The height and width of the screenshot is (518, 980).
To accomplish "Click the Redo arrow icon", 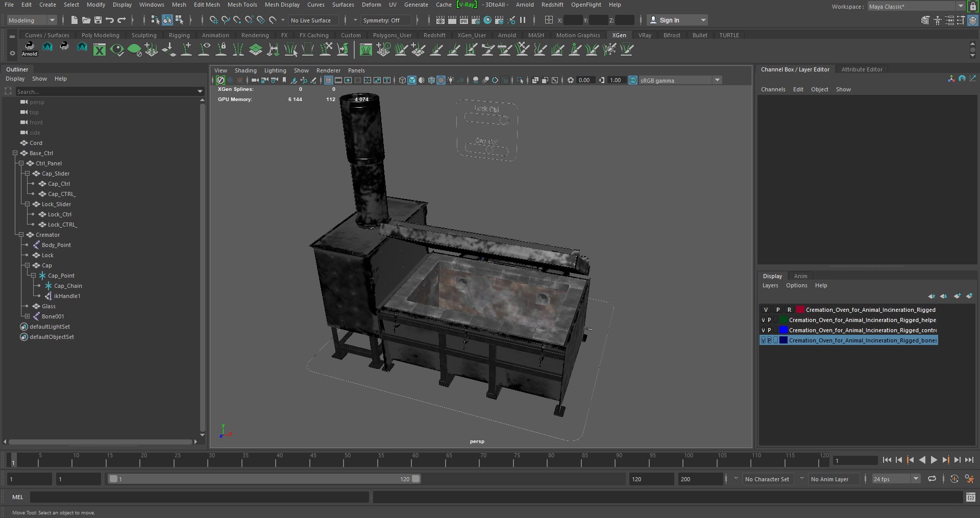I will coord(121,20).
